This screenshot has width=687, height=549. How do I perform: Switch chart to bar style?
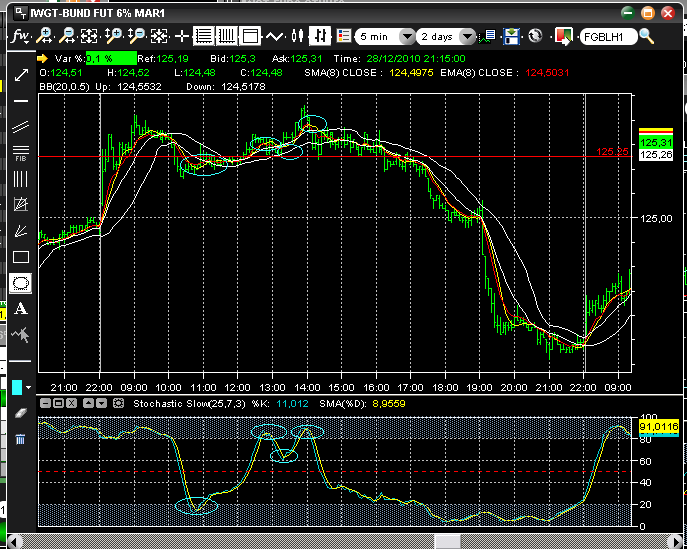pyautogui.click(x=320, y=36)
